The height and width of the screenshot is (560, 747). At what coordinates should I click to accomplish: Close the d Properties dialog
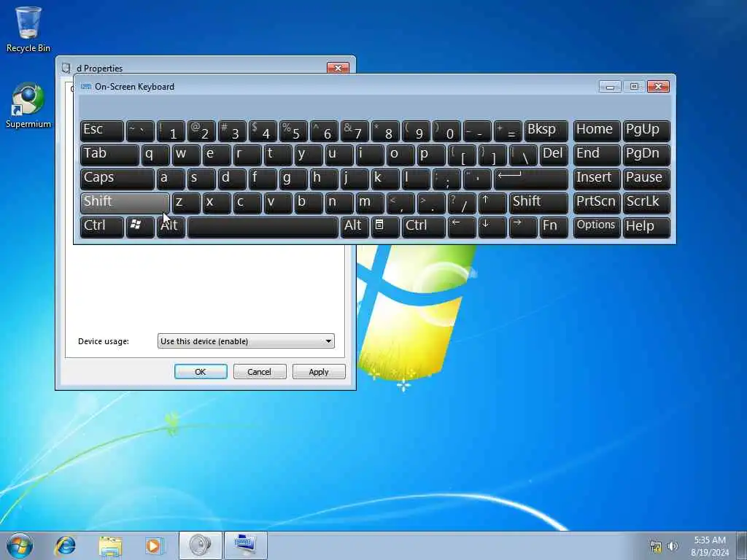(x=338, y=68)
